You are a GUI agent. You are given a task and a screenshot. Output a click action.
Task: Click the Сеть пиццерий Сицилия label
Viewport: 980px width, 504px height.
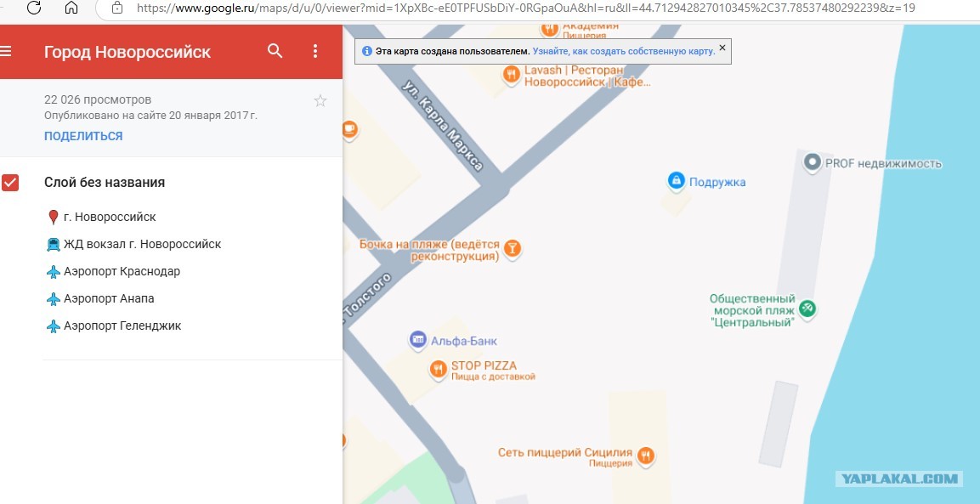pos(565,452)
